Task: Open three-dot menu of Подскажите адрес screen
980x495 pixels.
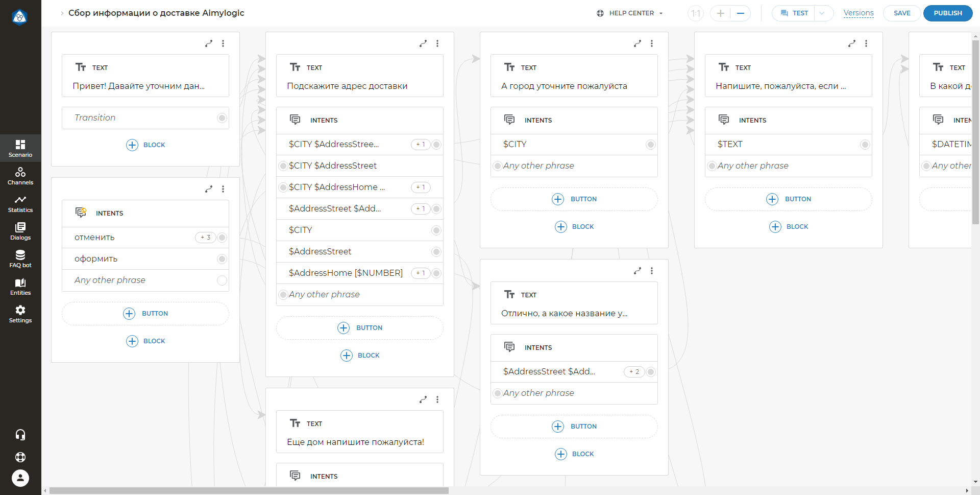Action: click(x=437, y=43)
